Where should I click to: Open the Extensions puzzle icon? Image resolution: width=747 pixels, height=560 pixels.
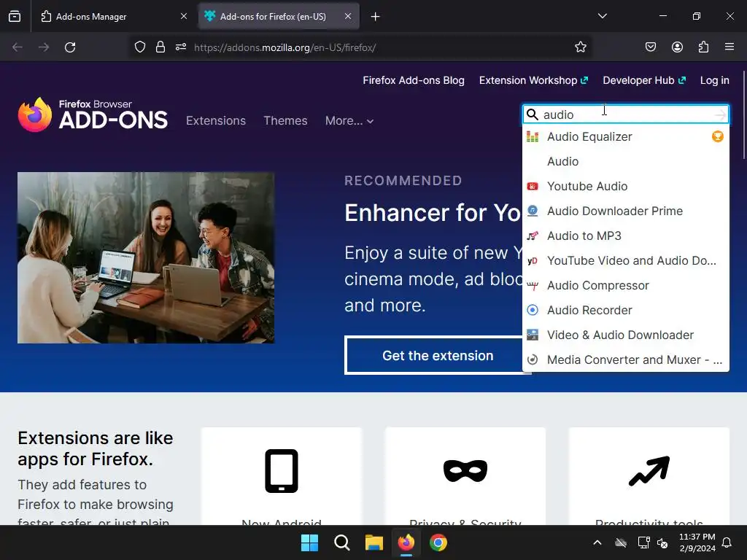coord(703,47)
